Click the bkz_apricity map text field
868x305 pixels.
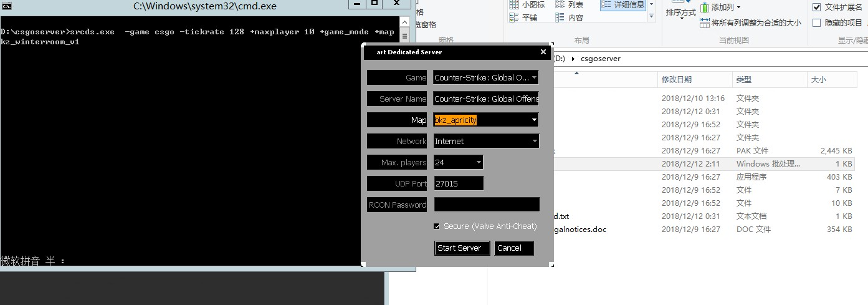pyautogui.click(x=480, y=120)
